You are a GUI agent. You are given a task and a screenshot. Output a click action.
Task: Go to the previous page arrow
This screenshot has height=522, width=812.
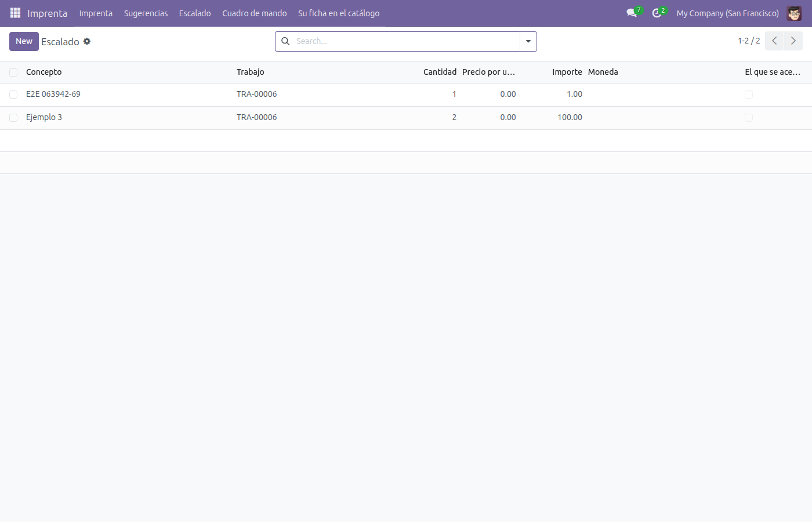click(774, 41)
